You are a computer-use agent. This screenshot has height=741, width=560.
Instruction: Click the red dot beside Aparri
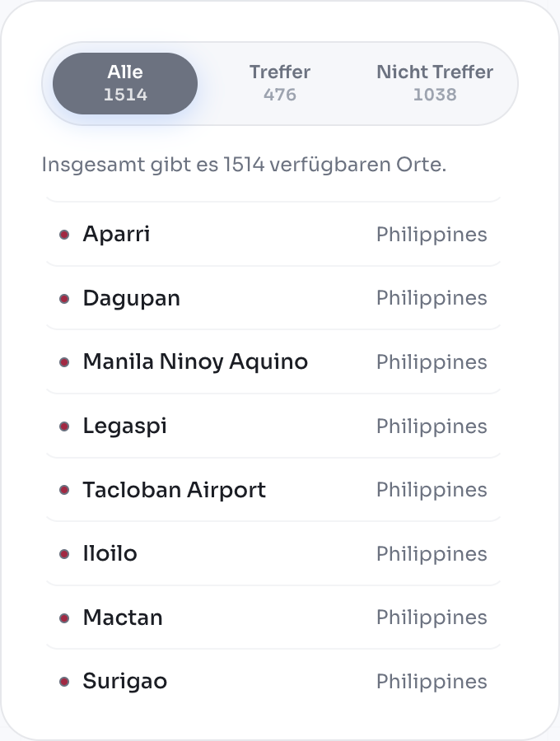pos(64,235)
